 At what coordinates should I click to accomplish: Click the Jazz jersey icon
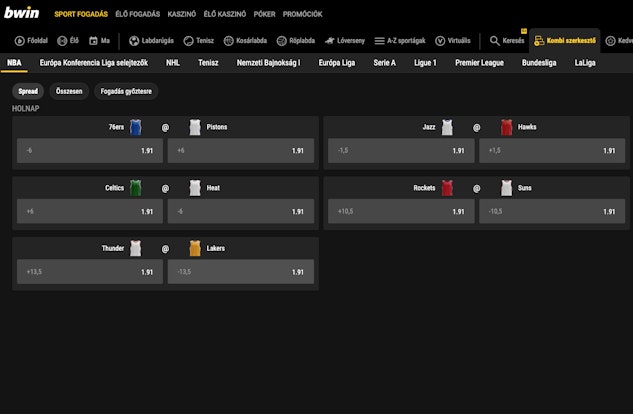447,127
